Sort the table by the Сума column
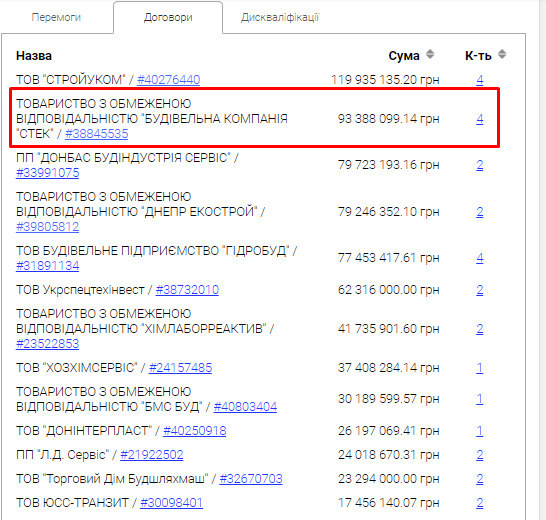Screen dimensions: 546x520 tap(430, 54)
